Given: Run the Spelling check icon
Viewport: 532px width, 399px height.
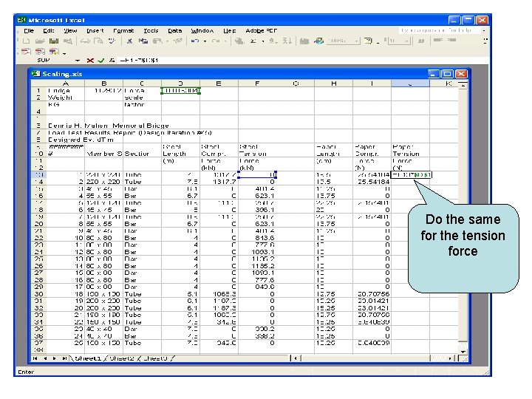Looking at the screenshot, I should 112,41.
